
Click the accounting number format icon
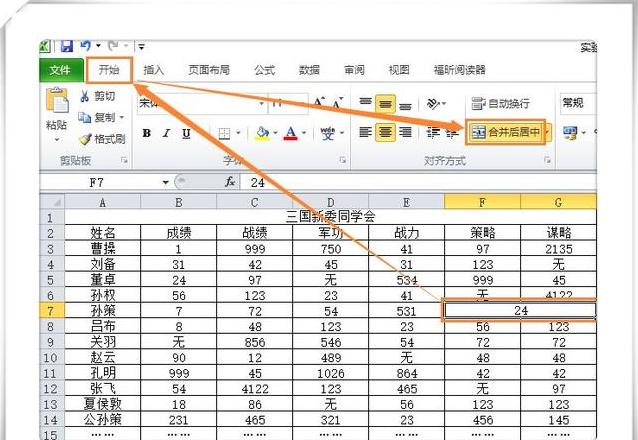570,133
